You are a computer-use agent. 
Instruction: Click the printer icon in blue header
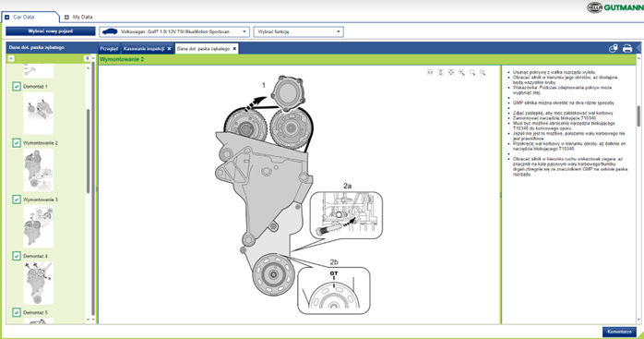point(627,49)
